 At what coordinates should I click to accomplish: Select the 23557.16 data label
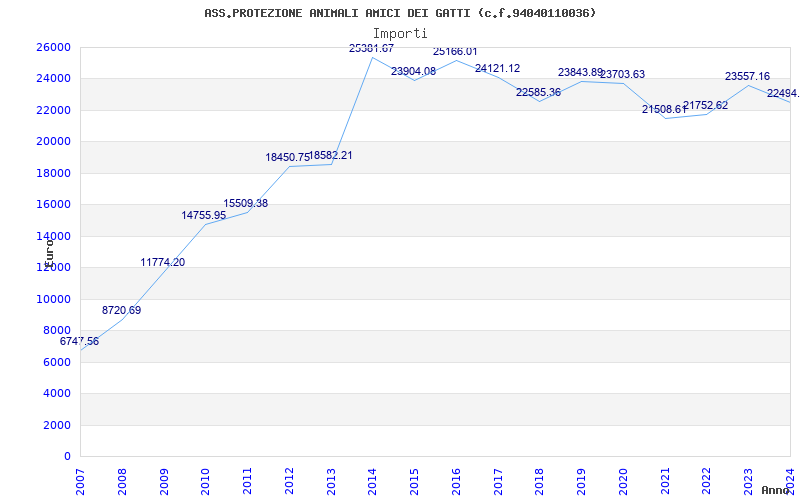click(747, 77)
